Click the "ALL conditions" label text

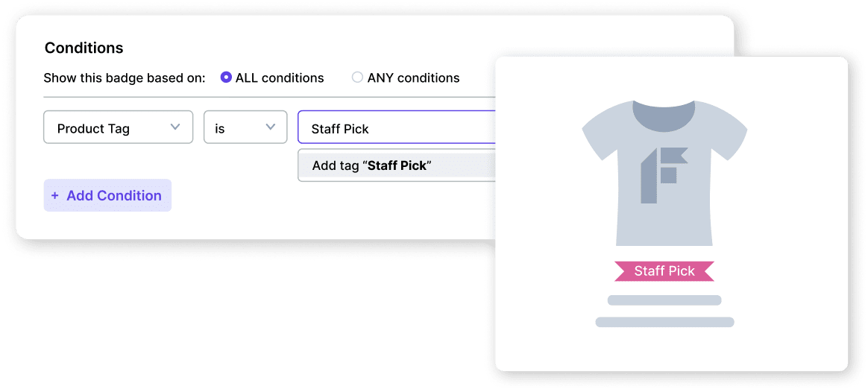tap(280, 78)
